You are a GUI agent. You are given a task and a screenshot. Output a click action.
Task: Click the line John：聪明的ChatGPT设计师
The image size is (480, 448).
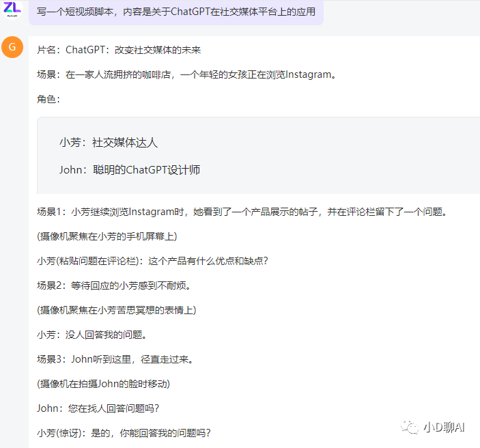click(x=130, y=170)
